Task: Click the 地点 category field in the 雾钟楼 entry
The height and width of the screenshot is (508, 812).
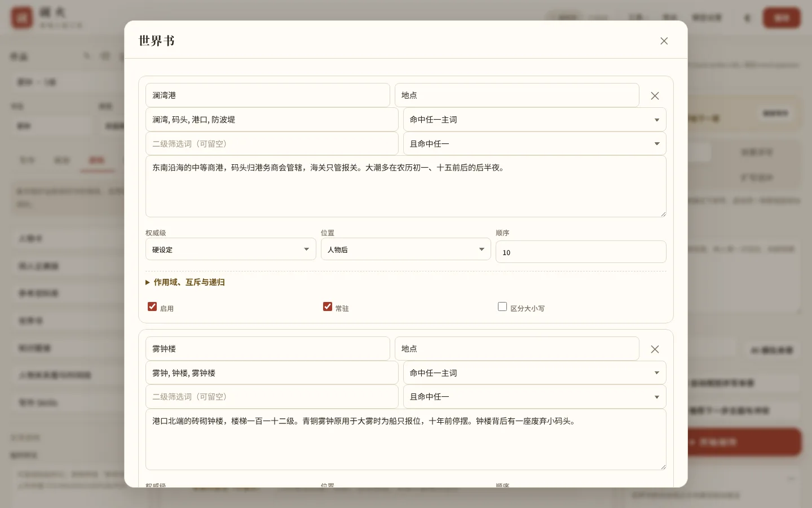Action: coord(517,349)
